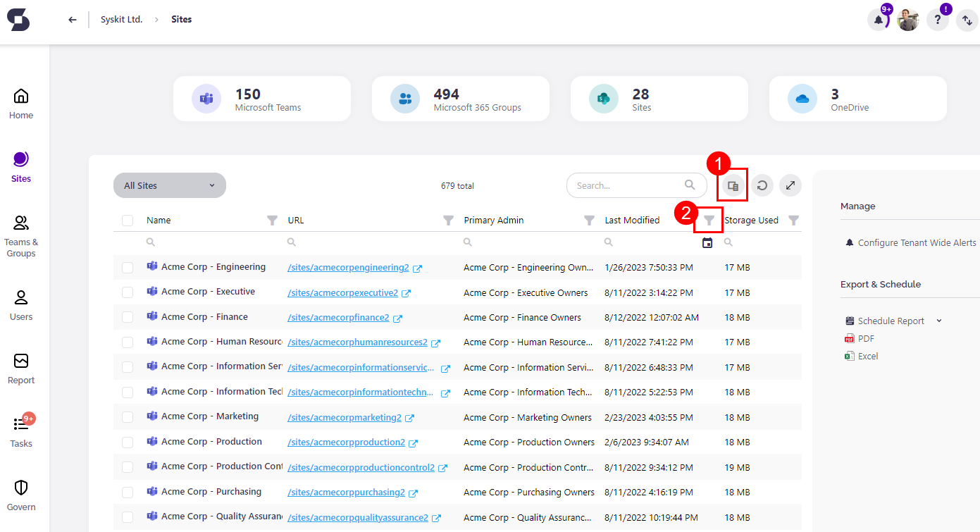The width and height of the screenshot is (980, 532).
Task: Expand the Schedule Report chevron
Action: [938, 321]
